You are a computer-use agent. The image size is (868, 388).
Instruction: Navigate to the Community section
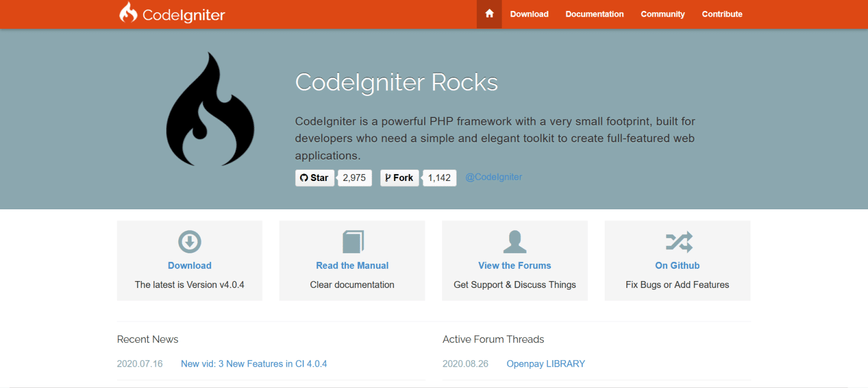click(x=663, y=13)
